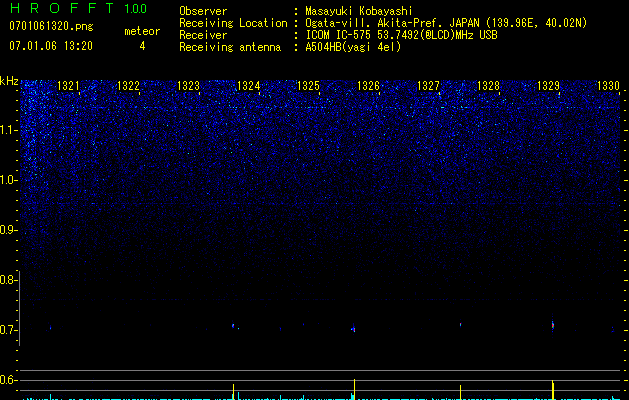Click the yellow power spike below 1329
The width and height of the screenshot is (629, 400).
click(x=553, y=390)
